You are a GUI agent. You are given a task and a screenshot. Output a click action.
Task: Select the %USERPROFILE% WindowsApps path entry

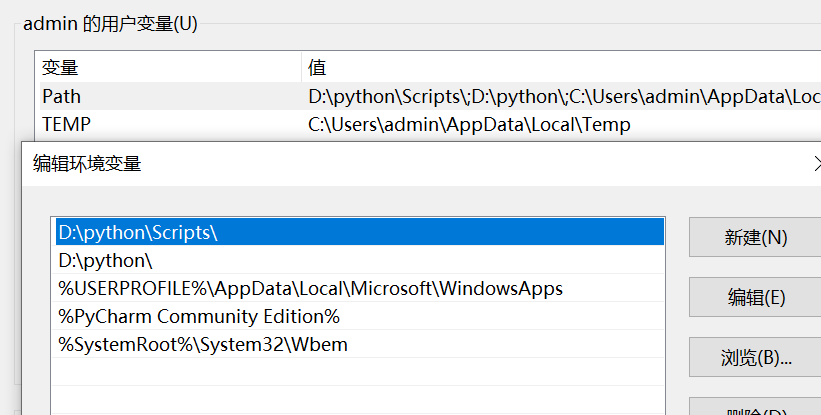pos(359,288)
